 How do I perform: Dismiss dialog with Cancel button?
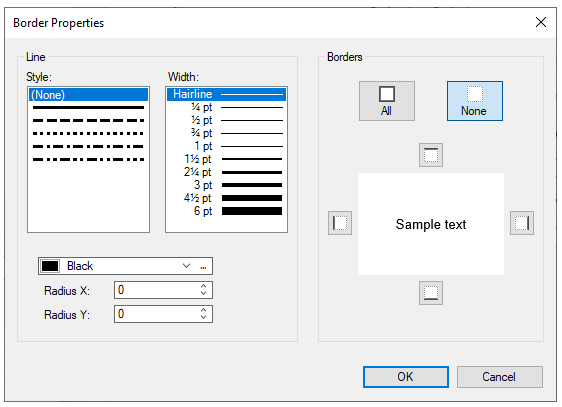tap(500, 377)
